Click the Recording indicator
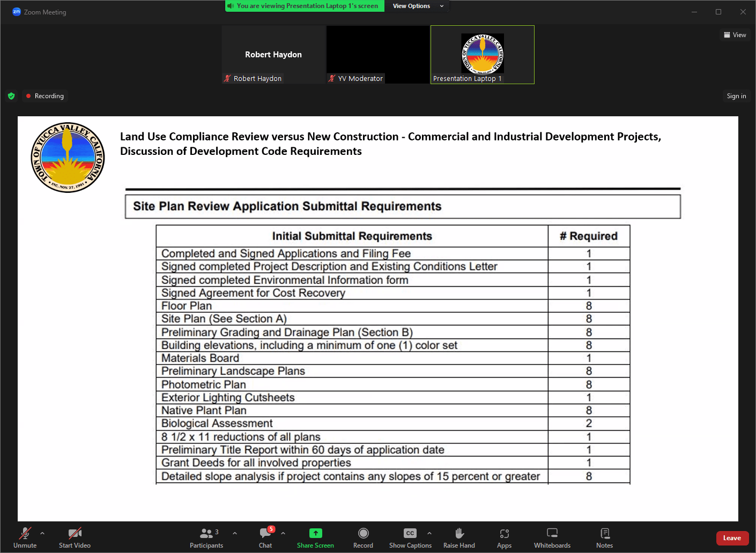Viewport: 756px width, 553px height. (x=45, y=96)
